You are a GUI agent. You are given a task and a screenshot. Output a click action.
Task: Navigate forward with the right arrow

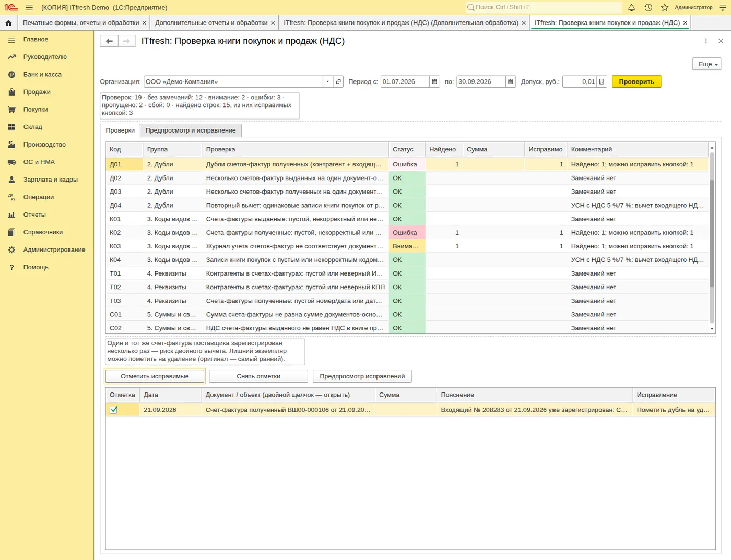coord(127,41)
